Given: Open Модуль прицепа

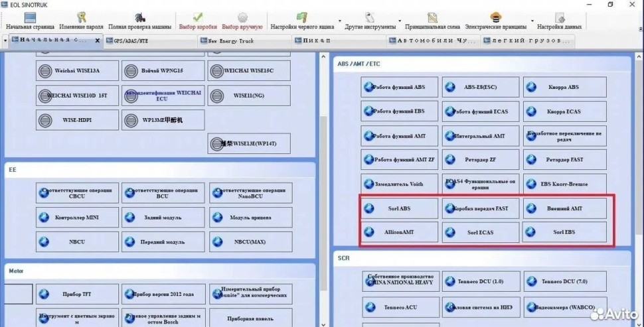Looking at the screenshot, I should pos(251,218).
